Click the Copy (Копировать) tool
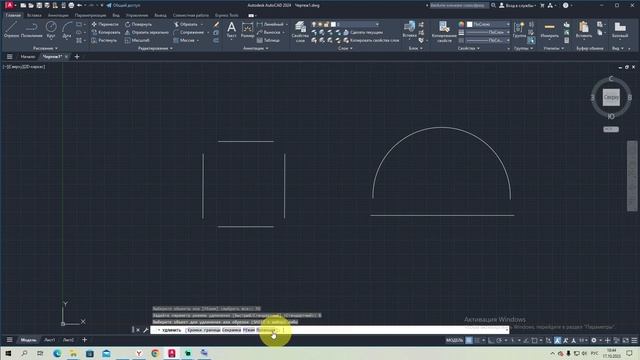640x360 pixels. [106, 32]
